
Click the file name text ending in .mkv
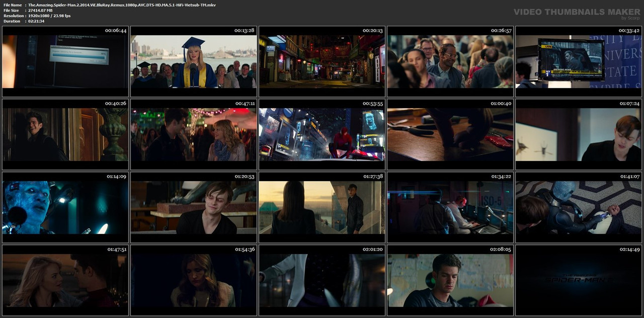(x=122, y=5)
